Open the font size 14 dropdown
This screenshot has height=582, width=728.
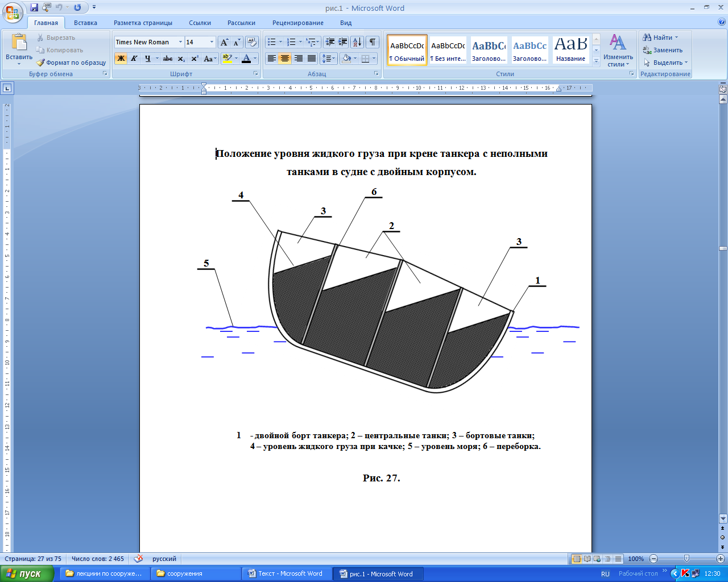coord(212,42)
